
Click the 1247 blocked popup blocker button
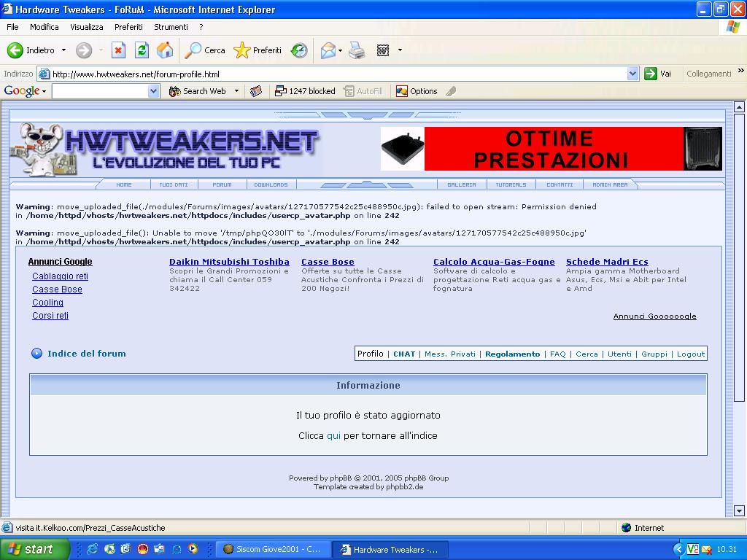pos(306,91)
